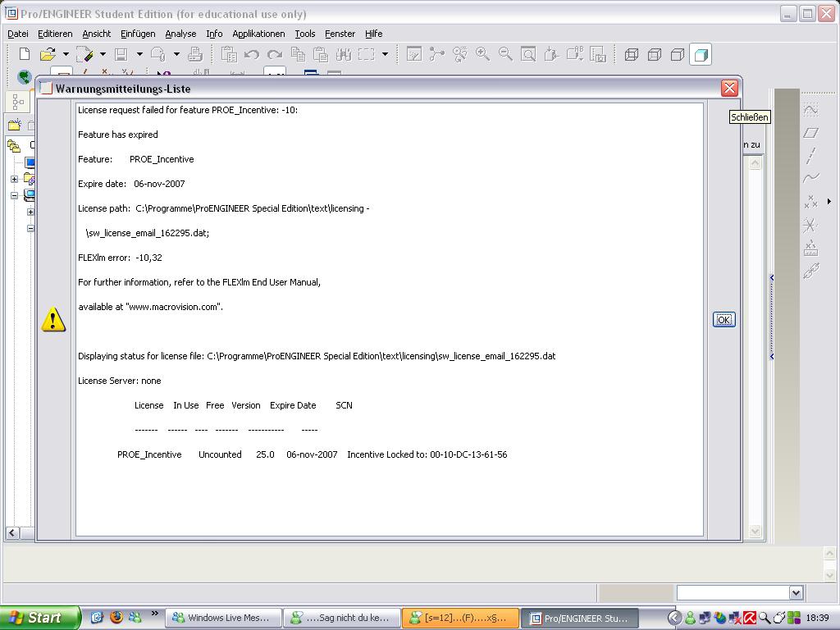Open the 'Sag nicht du ke...' taskbar window
840x630 pixels.
coord(341,618)
